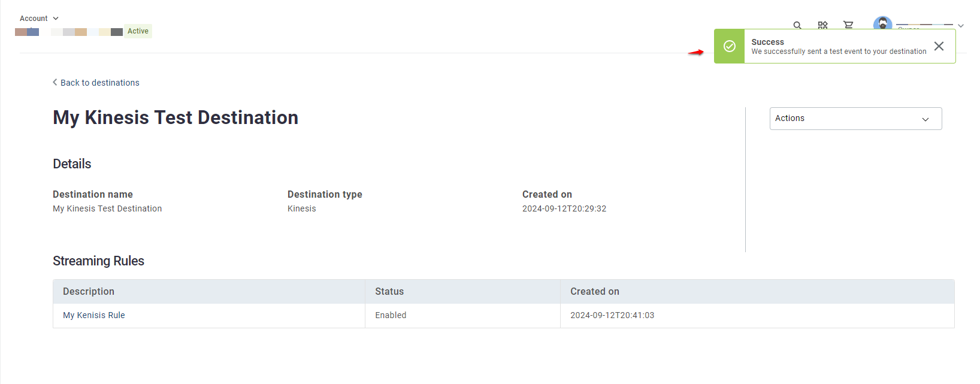This screenshot has height=384, width=980.
Task: Open the Actions dropdown
Action: pos(855,119)
